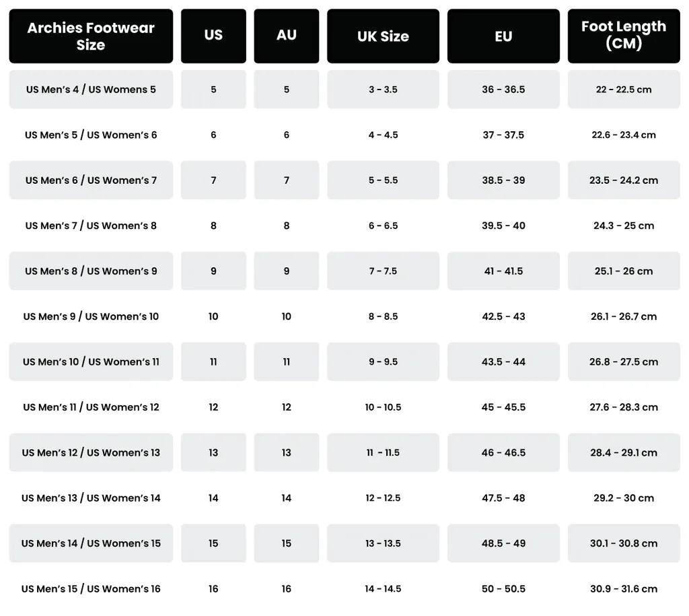The width and height of the screenshot is (689, 616).
Task: Select the 7 - 7.5 UK size cell
Action: (383, 271)
